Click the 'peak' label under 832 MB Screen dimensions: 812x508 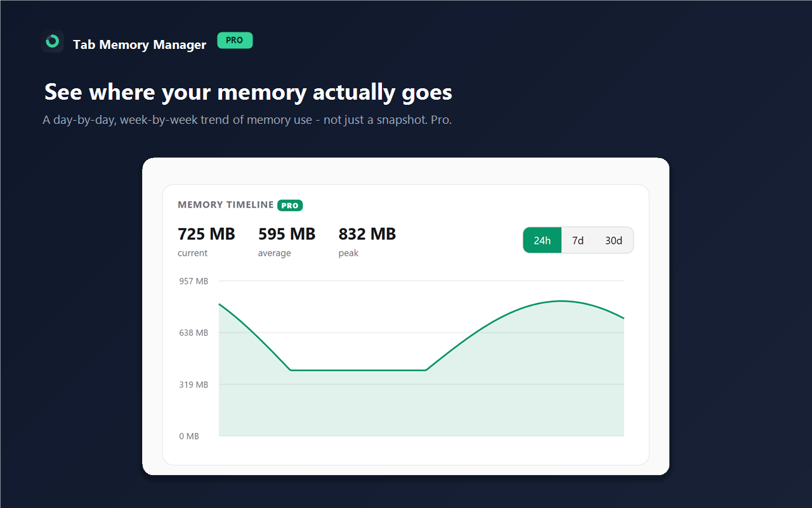[348, 253]
